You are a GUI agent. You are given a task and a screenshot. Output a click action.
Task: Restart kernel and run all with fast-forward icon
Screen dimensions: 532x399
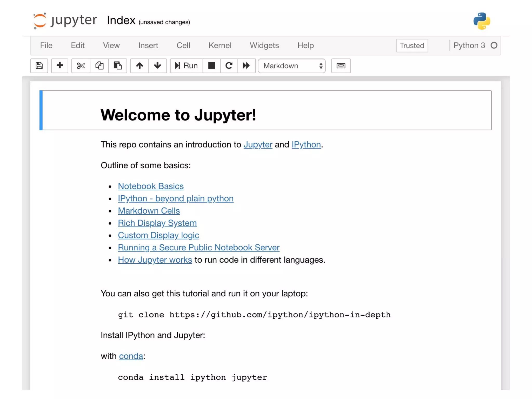[x=246, y=66]
